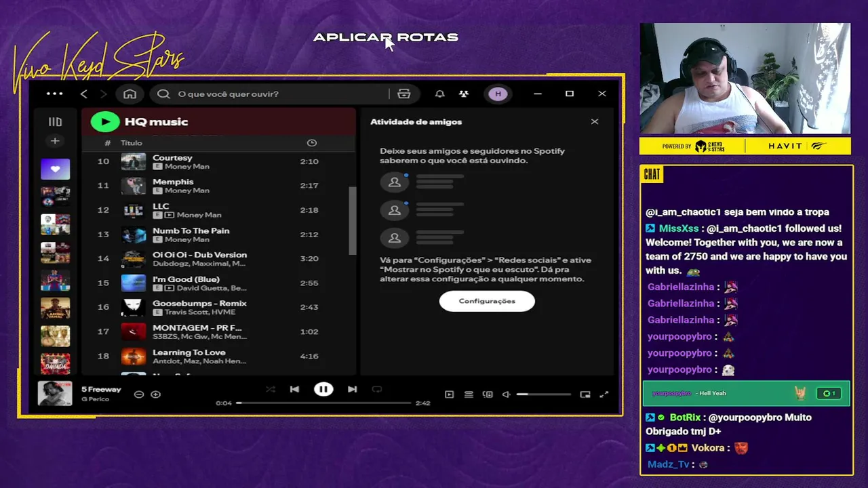868x488 pixels.
Task: Open notifications bell
Action: pyautogui.click(x=439, y=94)
